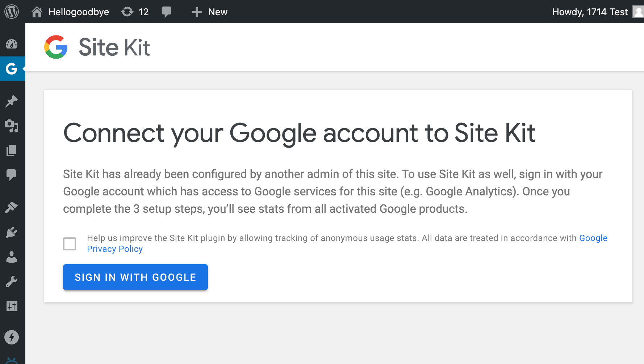Screen dimensions: 644x364
Task: Open Tools via the wrench icon
Action: click(12, 282)
